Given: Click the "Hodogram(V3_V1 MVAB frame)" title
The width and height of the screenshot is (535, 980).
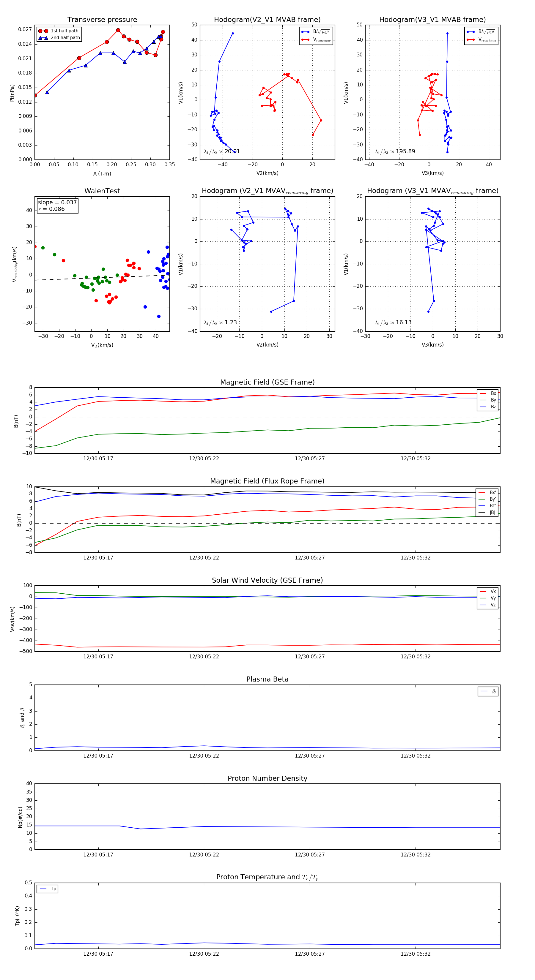Looking at the screenshot, I should point(432,20).
